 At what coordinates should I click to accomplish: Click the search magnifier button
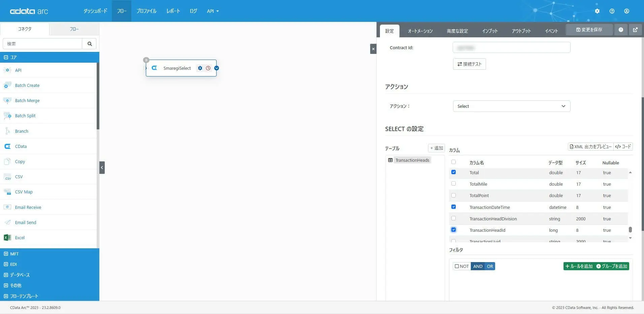pyautogui.click(x=90, y=44)
